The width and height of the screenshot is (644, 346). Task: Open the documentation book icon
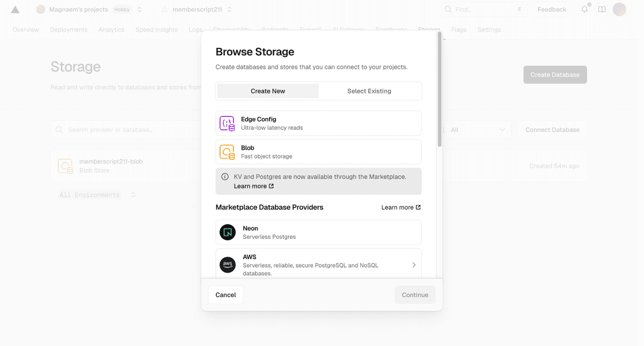(x=601, y=9)
